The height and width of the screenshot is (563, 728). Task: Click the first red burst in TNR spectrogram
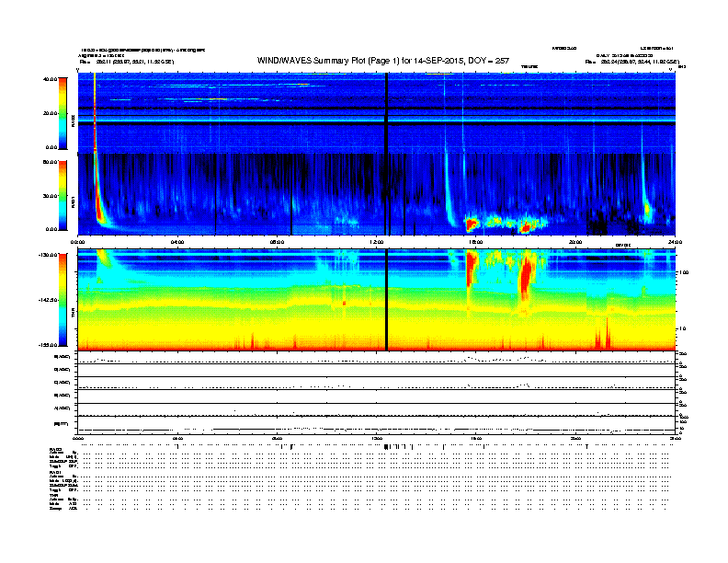472,271
